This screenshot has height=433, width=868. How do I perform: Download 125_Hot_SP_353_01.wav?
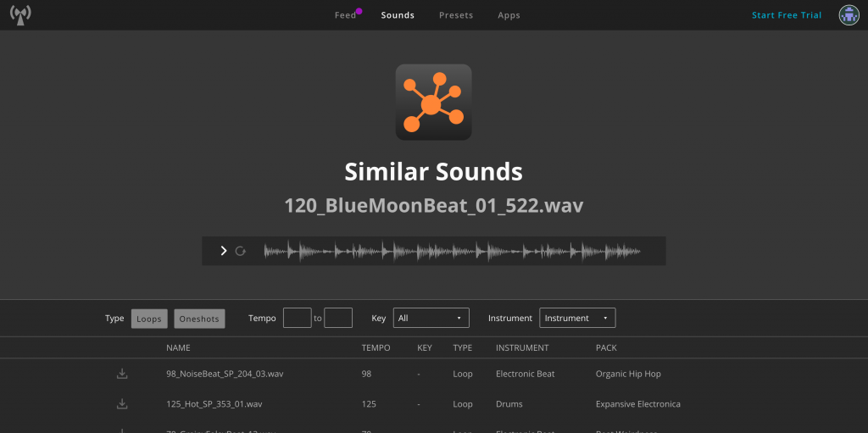coord(122,404)
